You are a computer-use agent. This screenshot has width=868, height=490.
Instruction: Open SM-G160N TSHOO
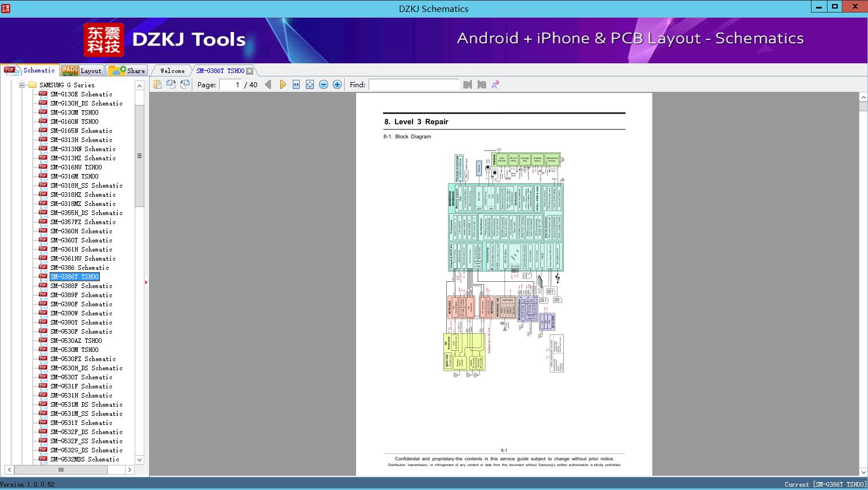click(74, 122)
